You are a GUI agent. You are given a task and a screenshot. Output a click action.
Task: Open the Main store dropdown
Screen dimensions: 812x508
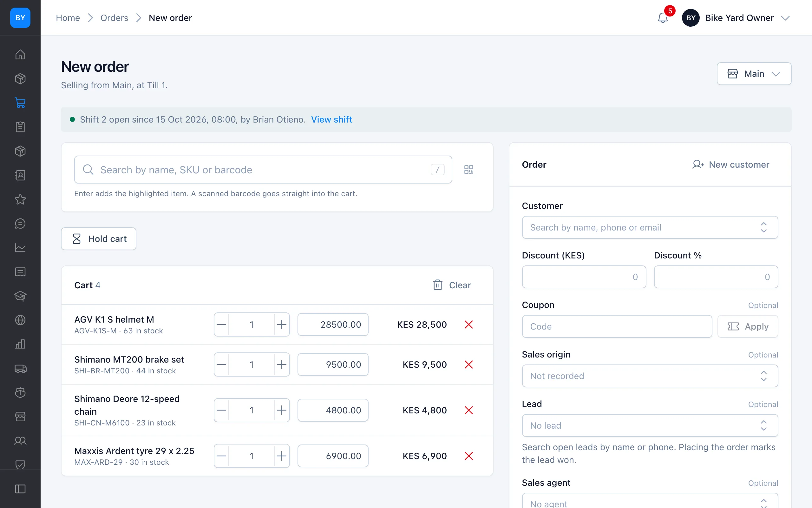click(754, 74)
